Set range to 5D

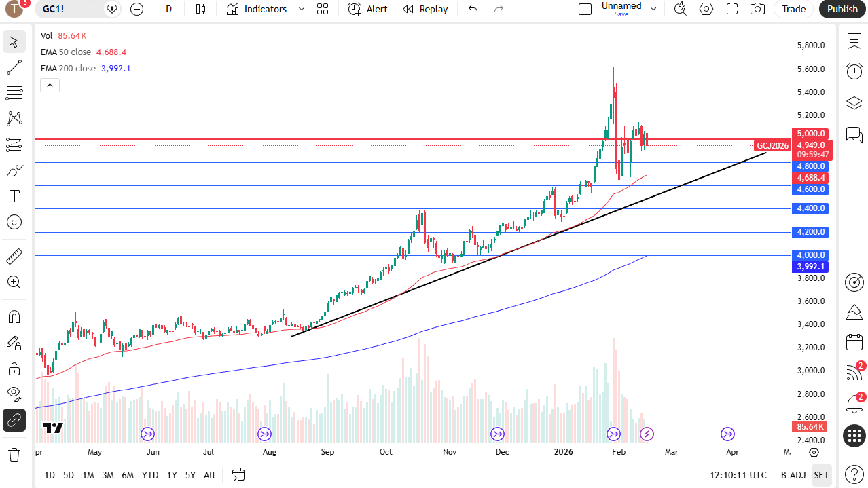69,475
